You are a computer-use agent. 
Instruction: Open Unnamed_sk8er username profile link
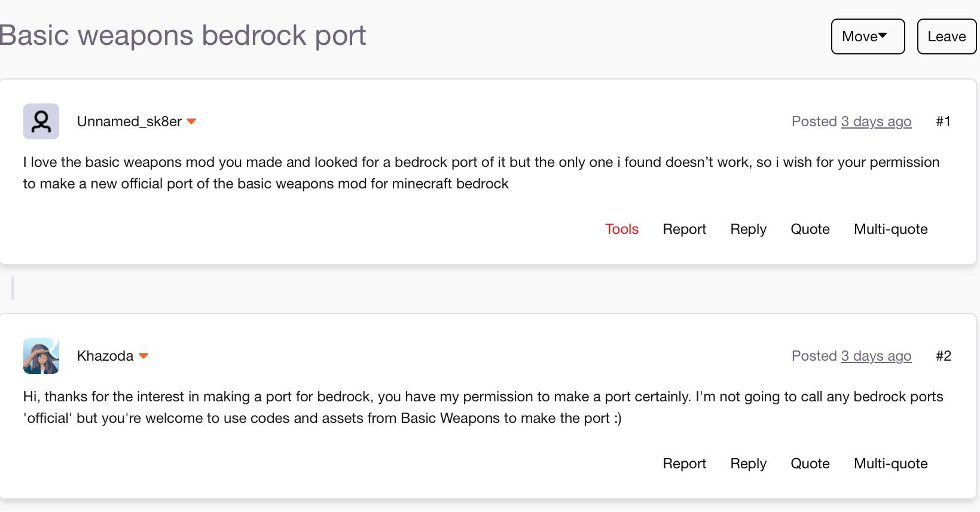pos(129,121)
